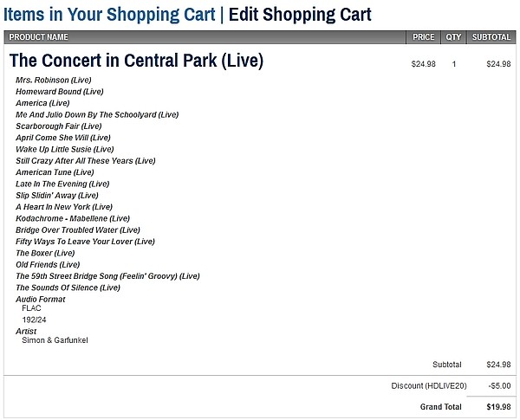520x420 pixels.
Task: Click the cart Subtotal amount $24.98 at bottom
Action: coord(498,365)
